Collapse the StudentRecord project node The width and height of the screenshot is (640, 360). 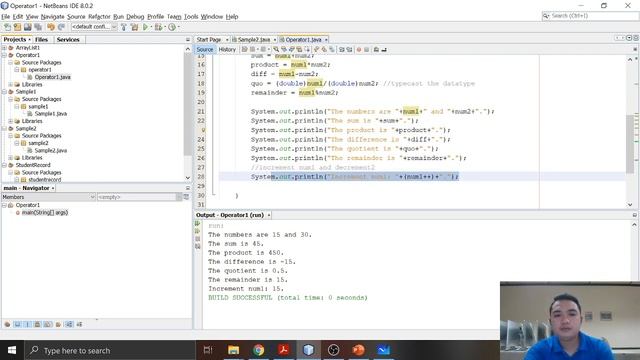point(4,165)
